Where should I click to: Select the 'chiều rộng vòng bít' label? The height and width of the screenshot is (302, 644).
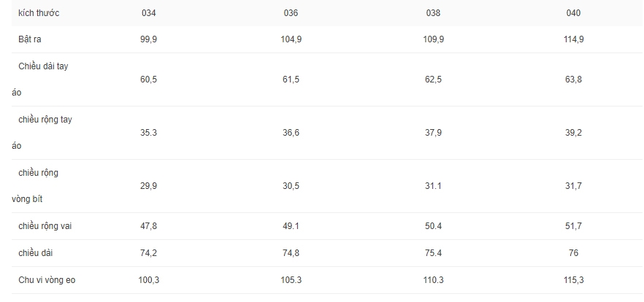coord(35,186)
